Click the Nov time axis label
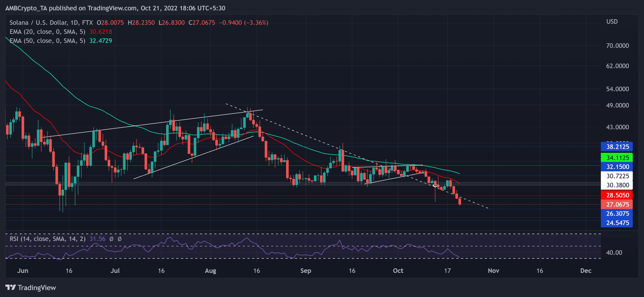 pyautogui.click(x=493, y=271)
